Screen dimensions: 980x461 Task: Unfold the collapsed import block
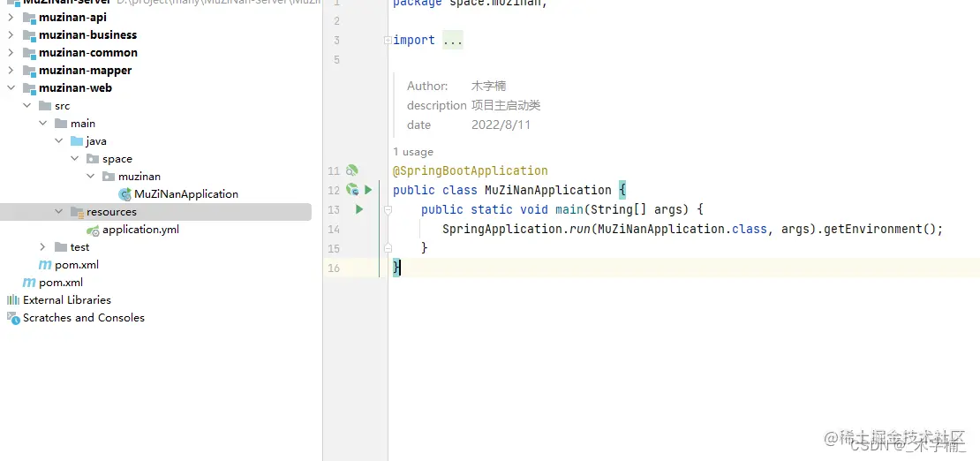coord(388,40)
